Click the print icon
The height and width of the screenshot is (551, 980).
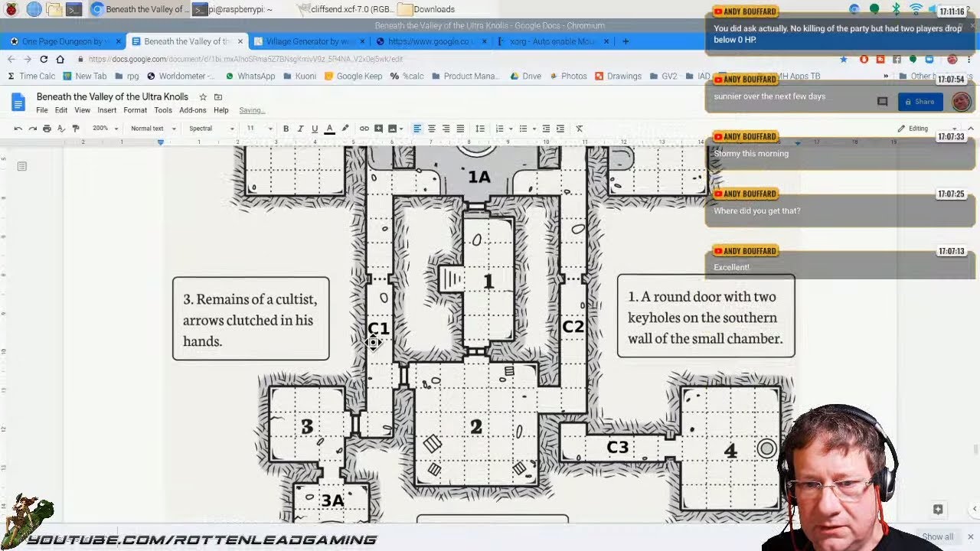pos(47,129)
